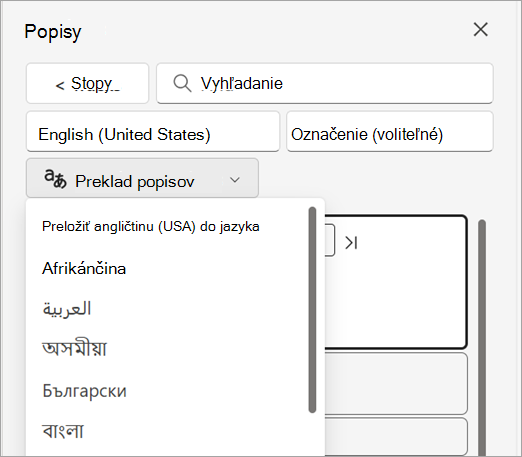Click the captions list scrollbar

(x=482, y=337)
